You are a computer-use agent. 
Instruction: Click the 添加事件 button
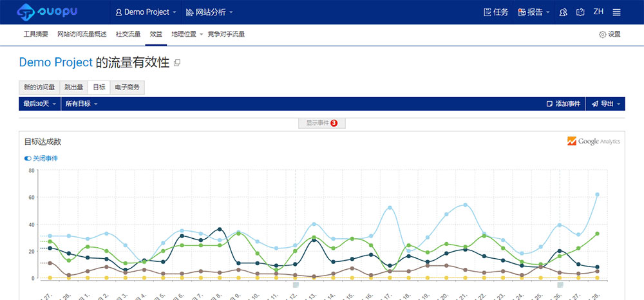[x=563, y=104]
